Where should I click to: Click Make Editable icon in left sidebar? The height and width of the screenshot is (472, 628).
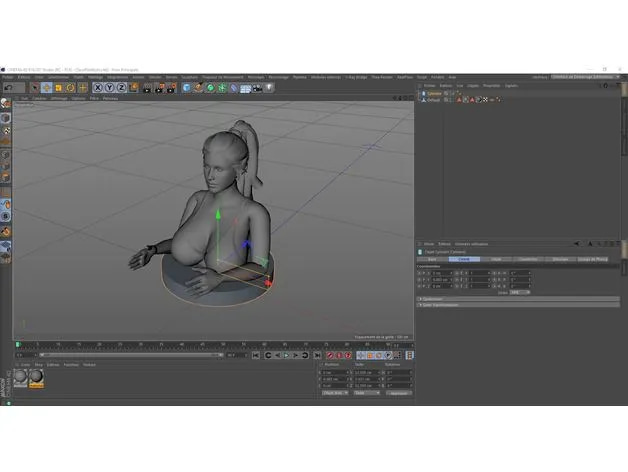[6, 104]
